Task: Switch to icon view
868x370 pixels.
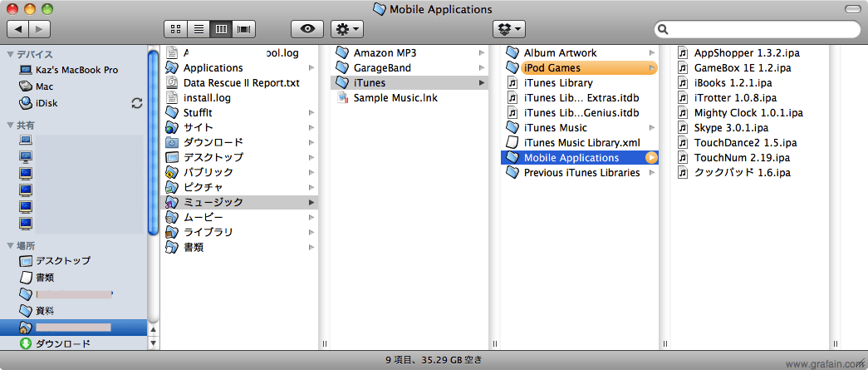Action: pyautogui.click(x=175, y=29)
